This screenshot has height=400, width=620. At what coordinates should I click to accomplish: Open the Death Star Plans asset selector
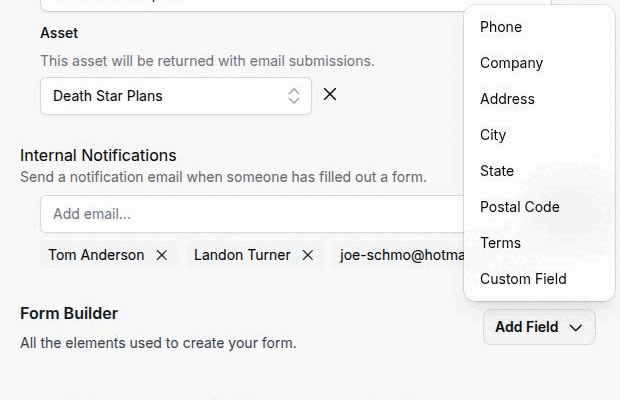click(x=176, y=96)
